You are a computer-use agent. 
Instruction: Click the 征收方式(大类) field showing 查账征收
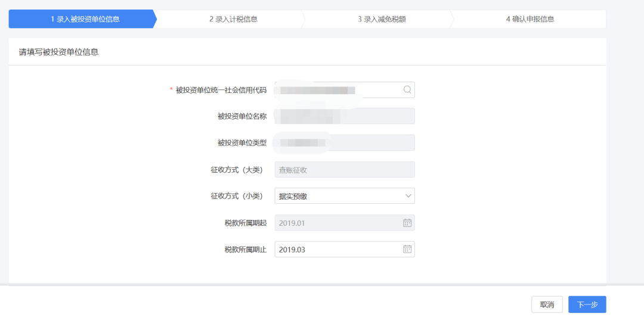pos(345,169)
